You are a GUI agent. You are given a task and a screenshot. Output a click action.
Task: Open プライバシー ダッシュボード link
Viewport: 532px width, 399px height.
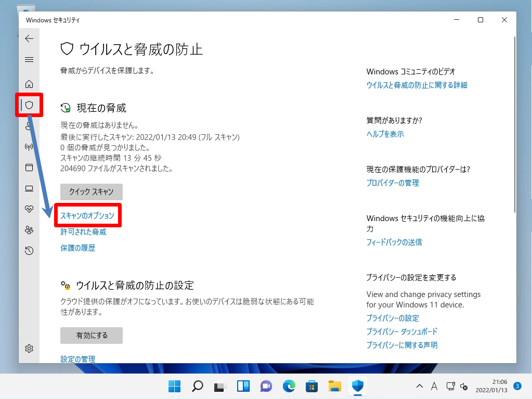(x=402, y=331)
